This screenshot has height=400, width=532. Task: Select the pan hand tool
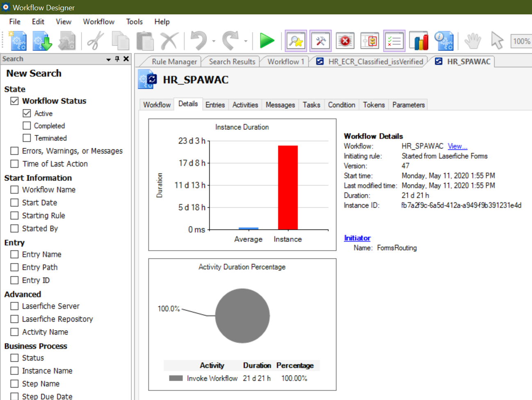[x=473, y=41]
